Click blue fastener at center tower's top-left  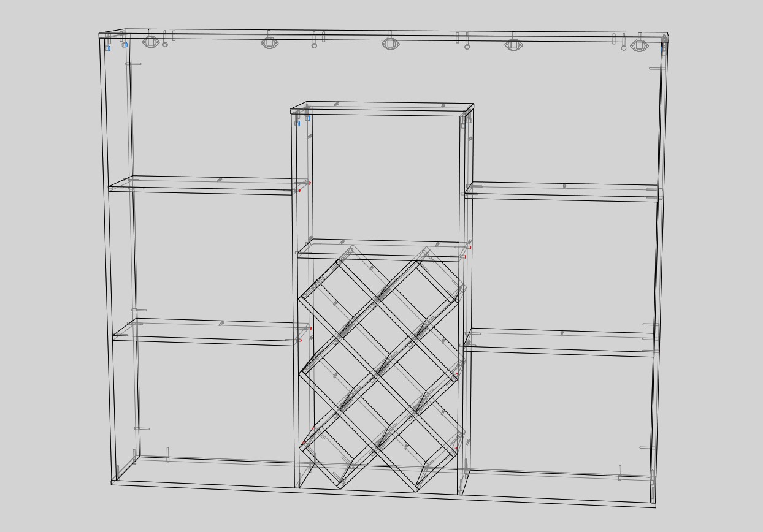(297, 123)
